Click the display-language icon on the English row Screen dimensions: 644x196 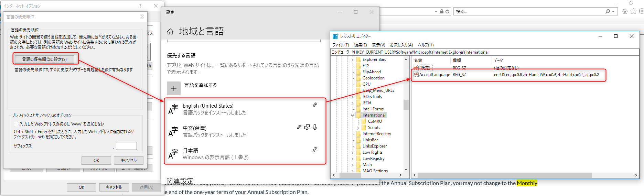coord(315,105)
